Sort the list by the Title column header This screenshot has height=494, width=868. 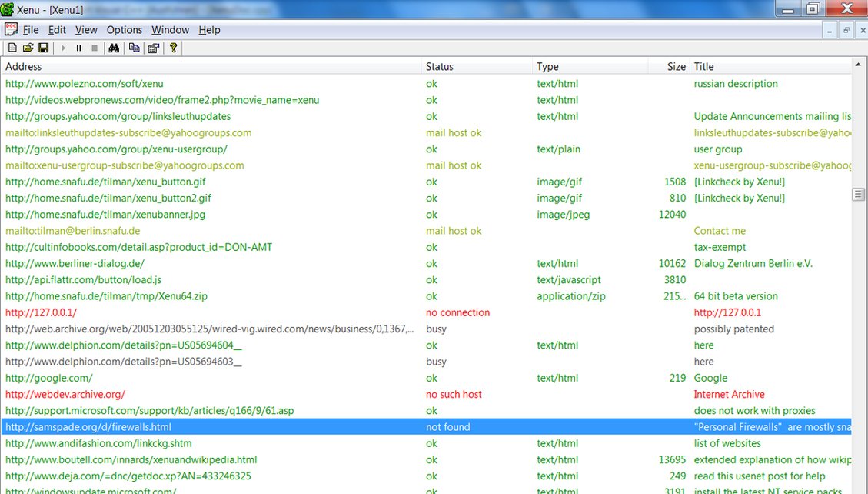(770, 66)
